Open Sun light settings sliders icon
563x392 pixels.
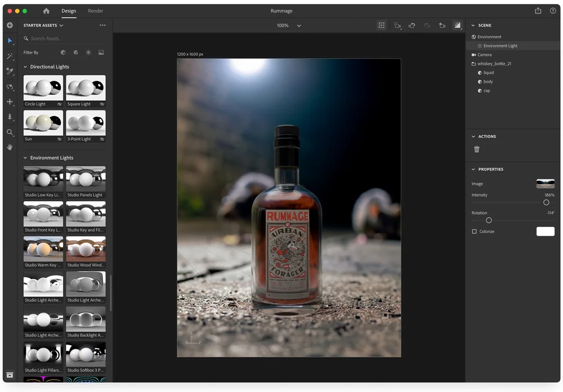[x=60, y=139]
